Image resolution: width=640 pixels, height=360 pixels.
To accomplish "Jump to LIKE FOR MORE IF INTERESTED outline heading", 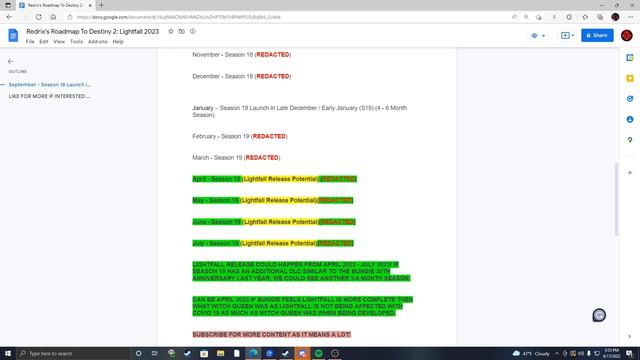I will (x=49, y=96).
